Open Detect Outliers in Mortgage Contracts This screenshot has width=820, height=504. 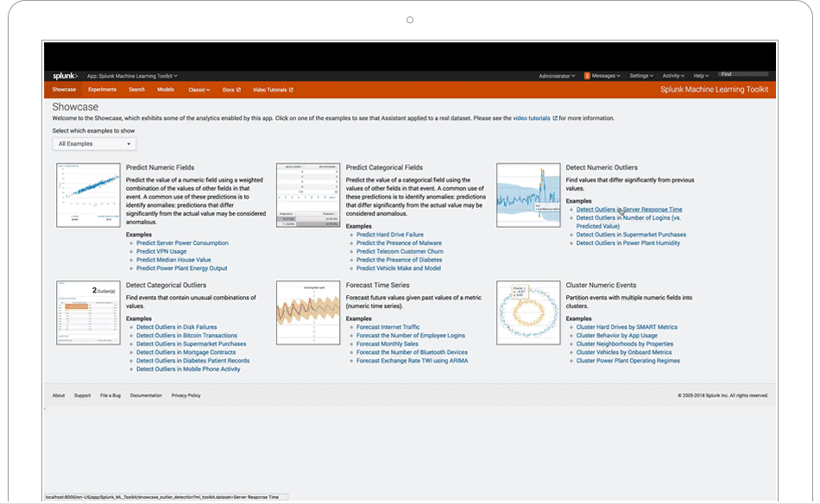click(186, 352)
